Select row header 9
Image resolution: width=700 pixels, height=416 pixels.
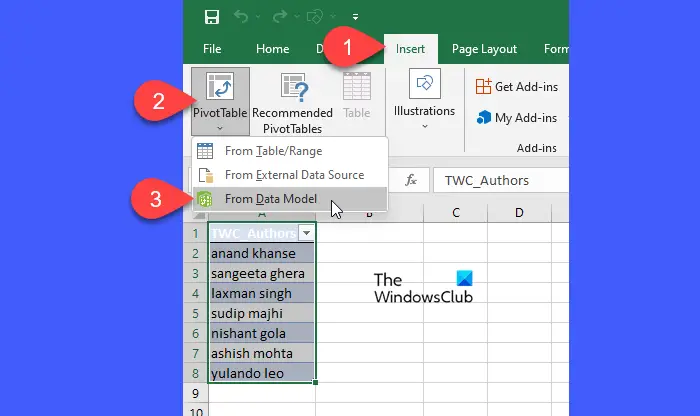point(196,393)
